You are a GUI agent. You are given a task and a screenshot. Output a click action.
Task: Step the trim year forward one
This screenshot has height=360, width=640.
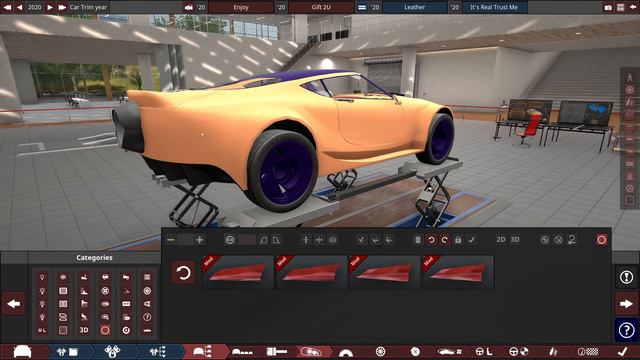coord(50,7)
